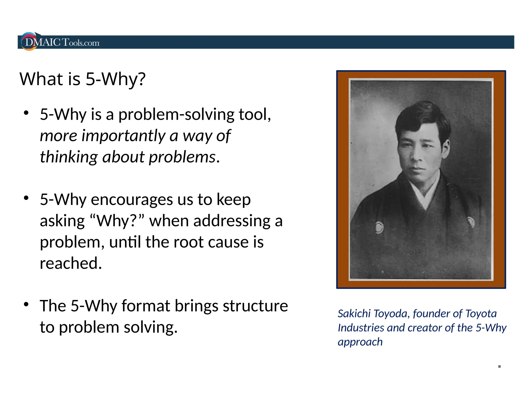
Task: Click the line 'problem, until the root cause is'
Action: (152, 242)
